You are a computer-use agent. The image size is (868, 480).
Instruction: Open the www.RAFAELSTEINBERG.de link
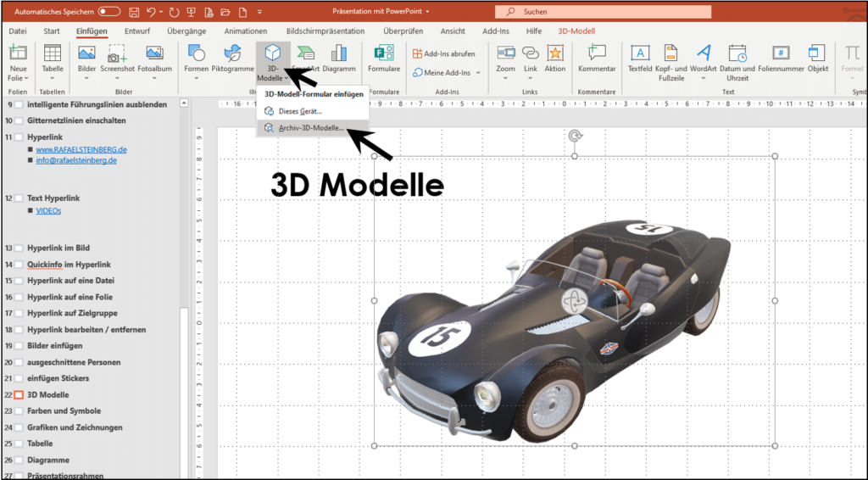(81, 149)
